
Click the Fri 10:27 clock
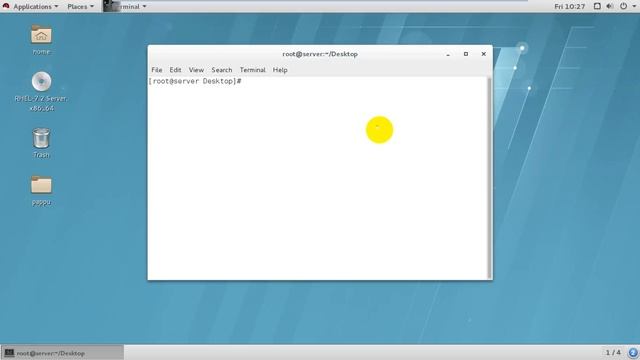click(x=569, y=7)
